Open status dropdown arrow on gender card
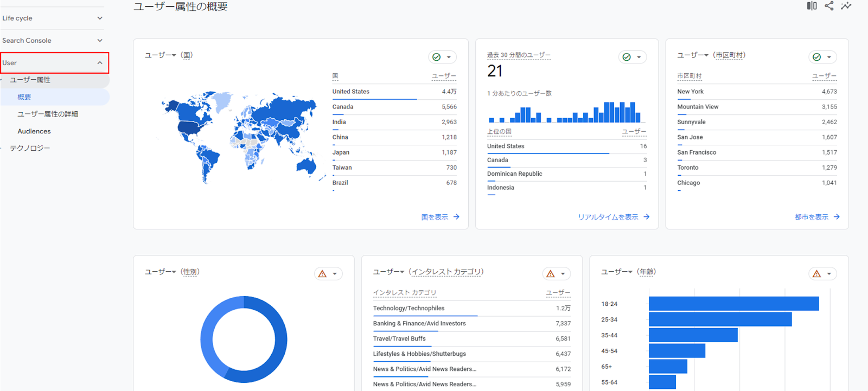 [335, 274]
